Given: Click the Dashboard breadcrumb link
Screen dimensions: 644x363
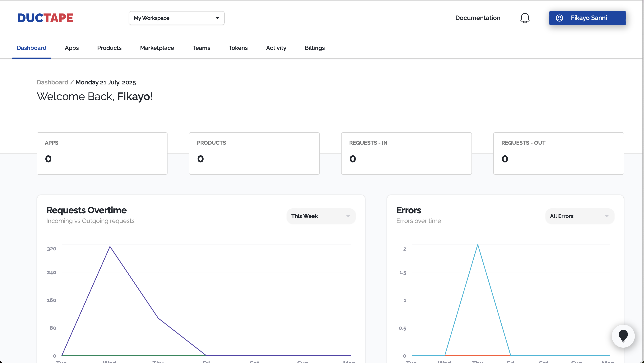Looking at the screenshot, I should (x=53, y=82).
